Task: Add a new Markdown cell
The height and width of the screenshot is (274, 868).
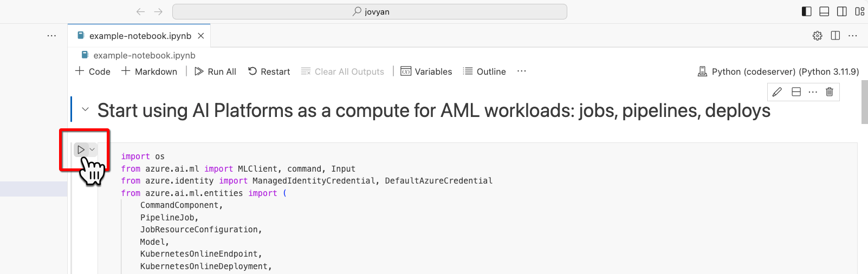Action: point(149,71)
